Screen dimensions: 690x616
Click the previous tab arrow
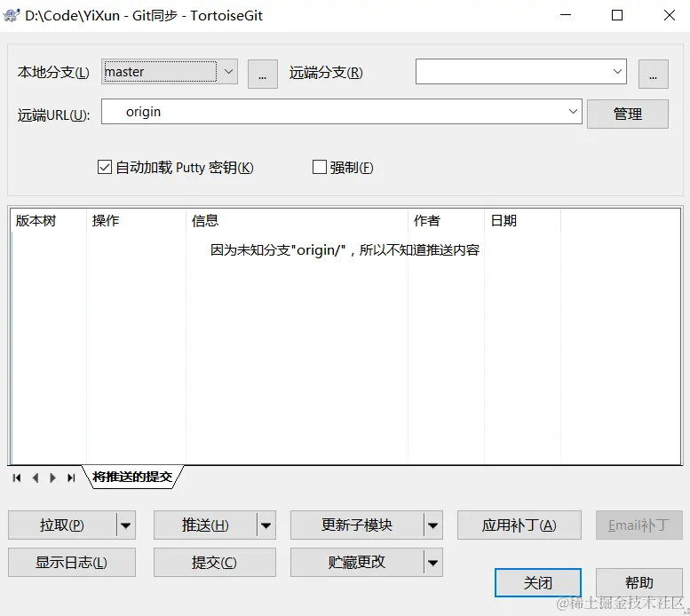[36, 478]
